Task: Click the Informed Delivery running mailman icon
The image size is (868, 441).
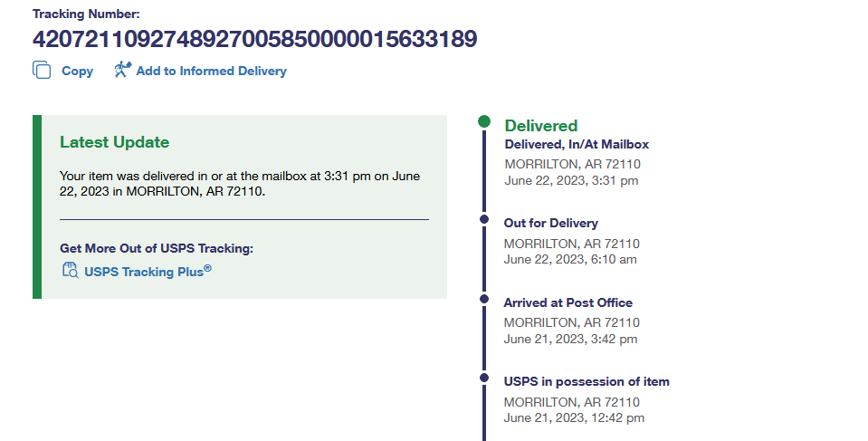Action: (123, 70)
